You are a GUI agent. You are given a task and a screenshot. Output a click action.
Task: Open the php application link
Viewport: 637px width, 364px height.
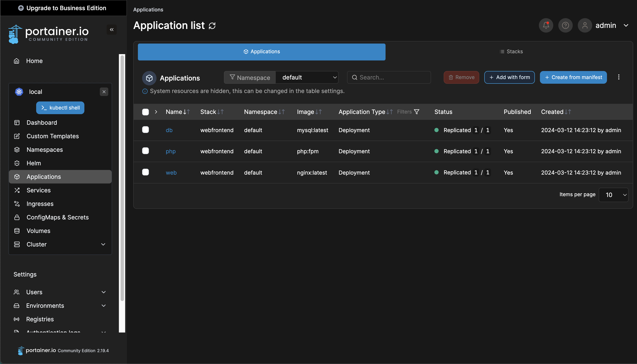coord(171,152)
